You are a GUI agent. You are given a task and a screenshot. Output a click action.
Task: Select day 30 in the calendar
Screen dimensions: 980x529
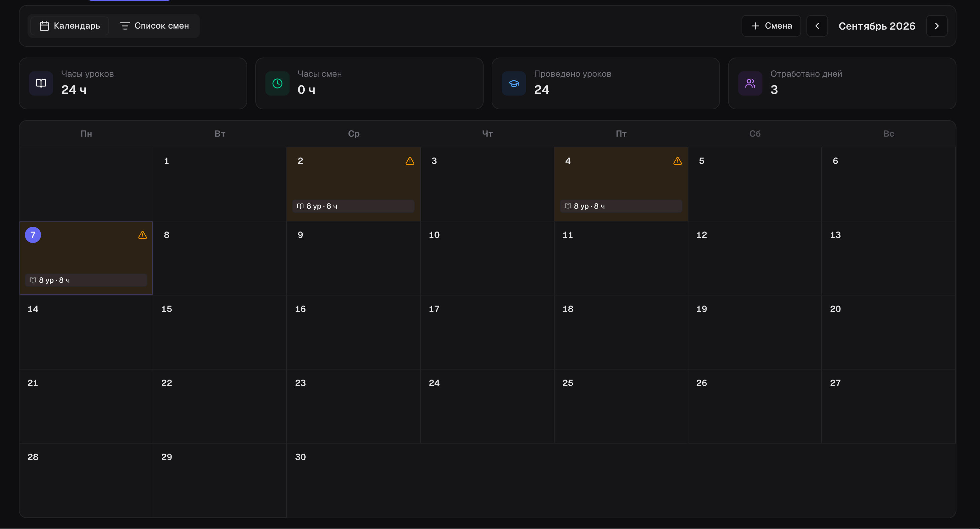353,480
